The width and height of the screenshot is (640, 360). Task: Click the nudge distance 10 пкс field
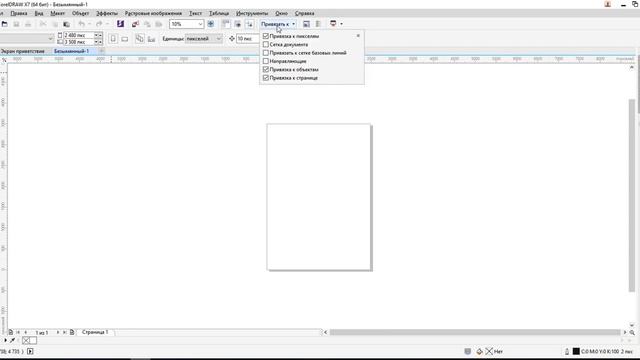247,39
